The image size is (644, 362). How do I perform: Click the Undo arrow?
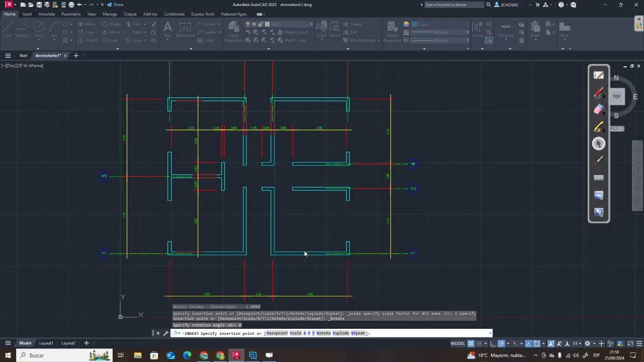pos(79,5)
